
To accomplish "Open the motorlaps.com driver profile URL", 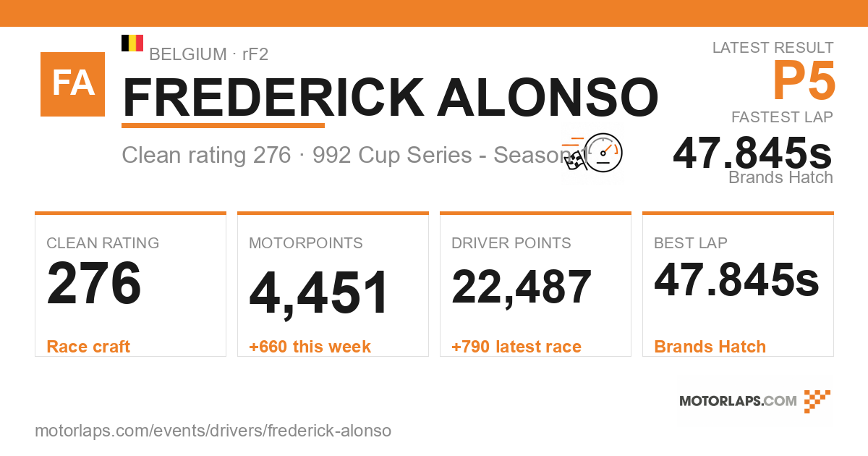I will tap(213, 431).
